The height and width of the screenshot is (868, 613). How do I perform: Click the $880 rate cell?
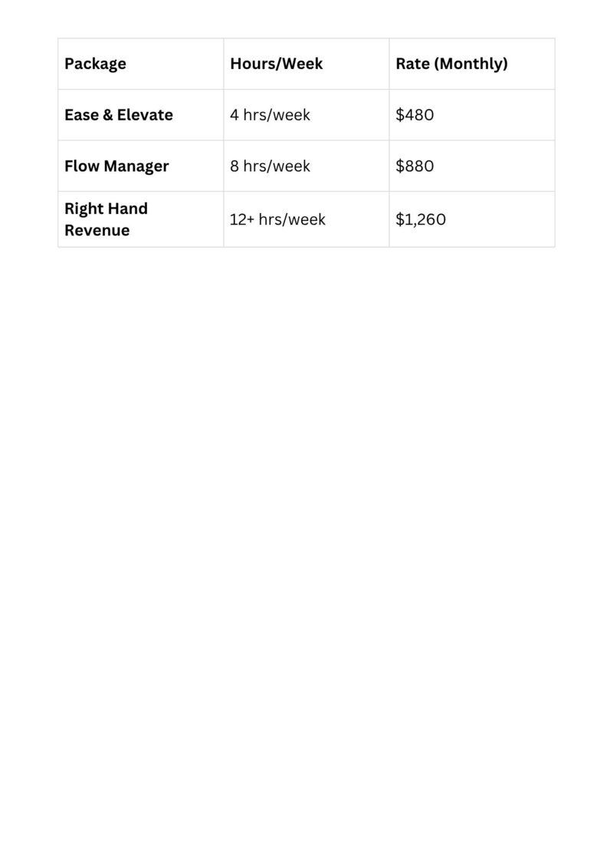point(415,166)
